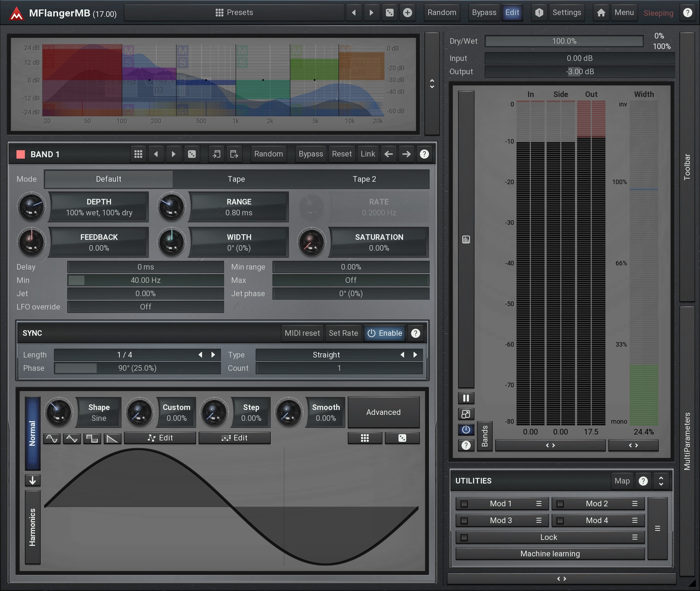700x591 pixels.
Task: Toggle the Sync Enable button
Action: point(384,333)
